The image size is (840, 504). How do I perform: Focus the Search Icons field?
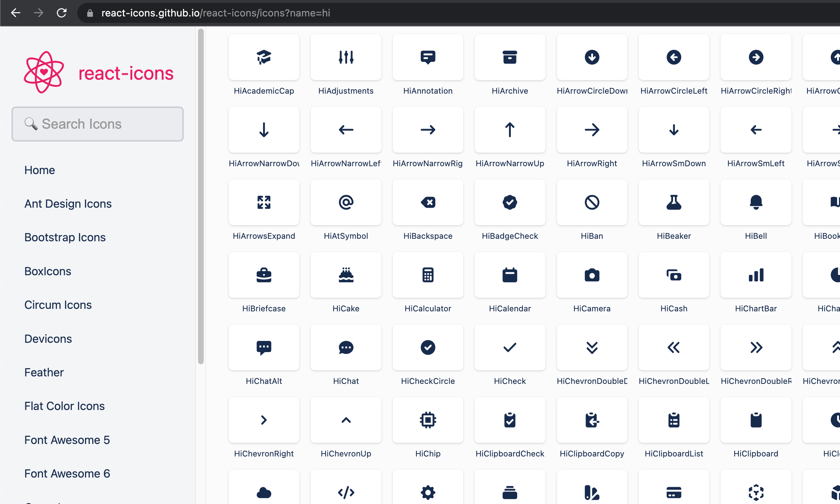[x=98, y=124]
